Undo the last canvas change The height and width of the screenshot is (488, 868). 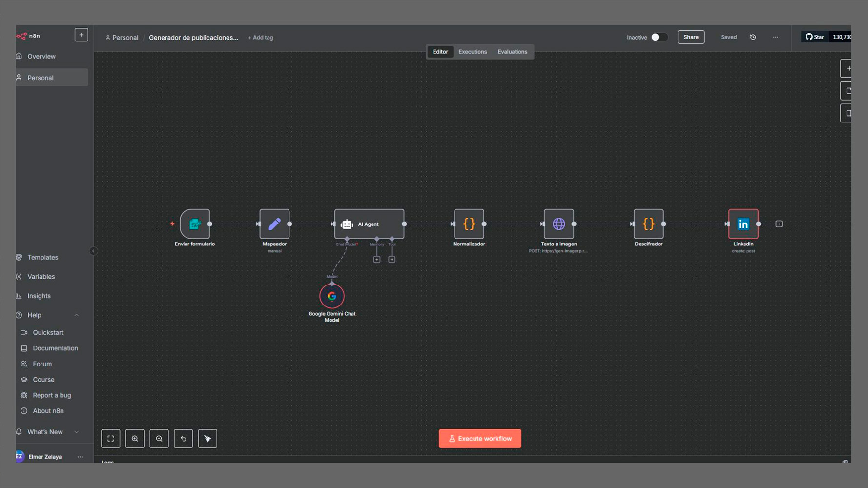coord(184,438)
